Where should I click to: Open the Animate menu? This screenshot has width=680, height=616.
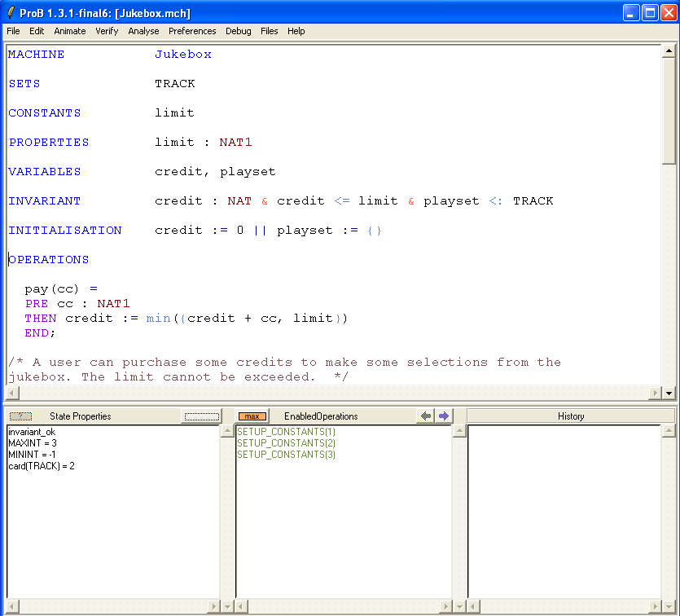pos(70,31)
